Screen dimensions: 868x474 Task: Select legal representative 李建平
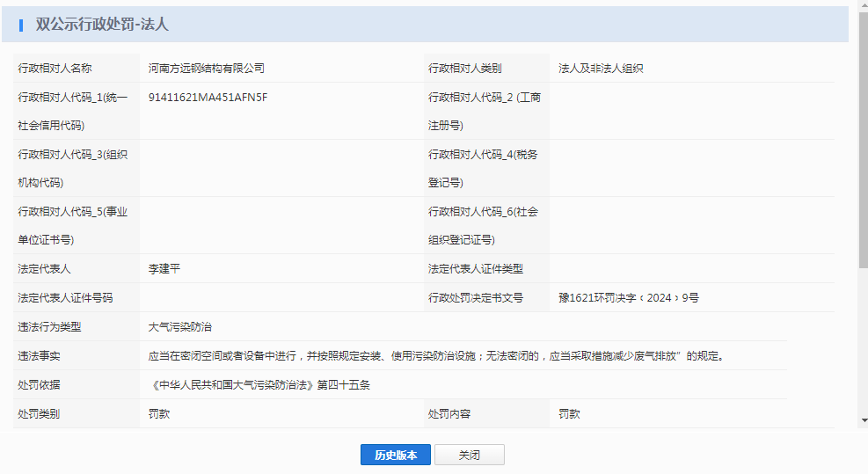pos(164,269)
